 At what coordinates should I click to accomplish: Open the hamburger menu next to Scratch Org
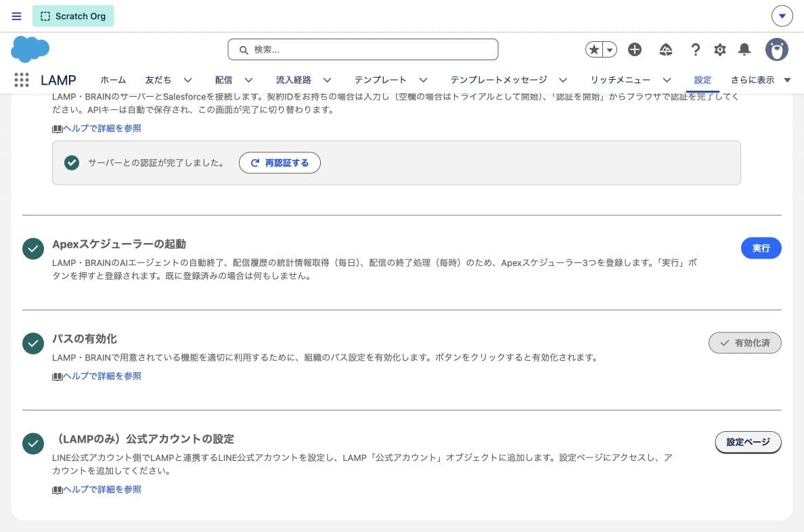click(x=16, y=16)
